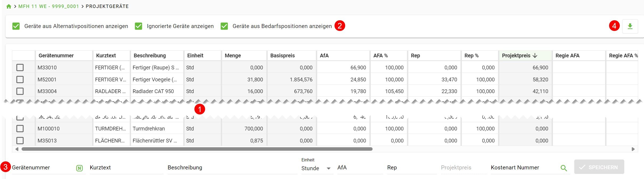This screenshot has width=644, height=179.
Task: Click the Speichern button
Action: click(599, 167)
